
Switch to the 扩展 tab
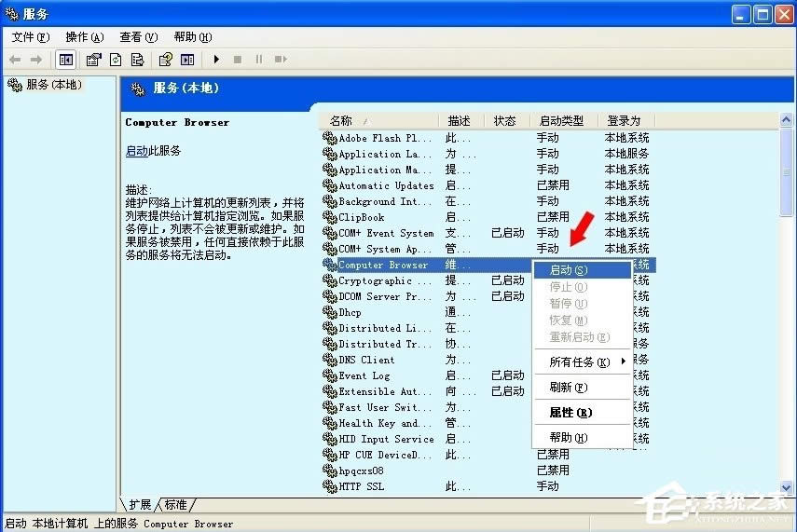point(140,505)
